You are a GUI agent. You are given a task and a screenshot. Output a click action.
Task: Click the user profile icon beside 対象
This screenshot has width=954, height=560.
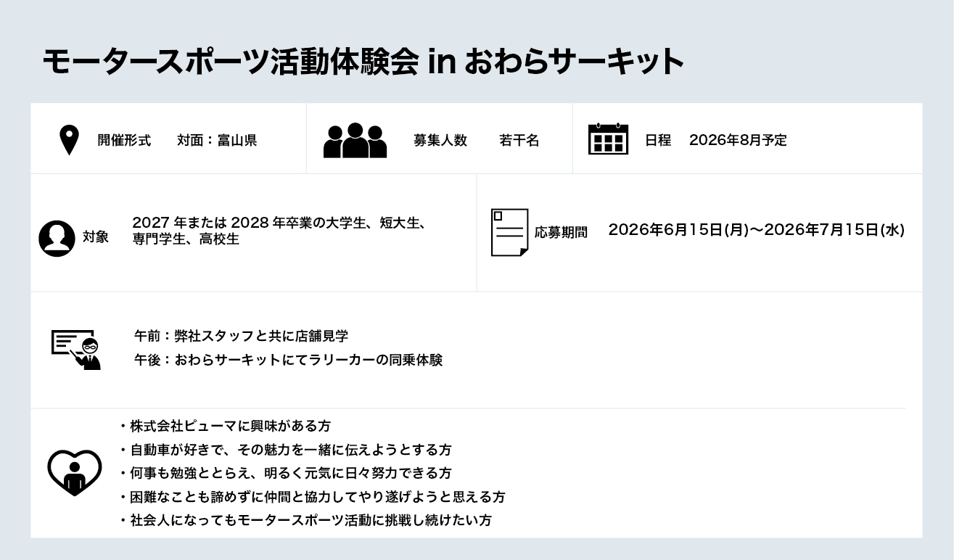coord(57,238)
